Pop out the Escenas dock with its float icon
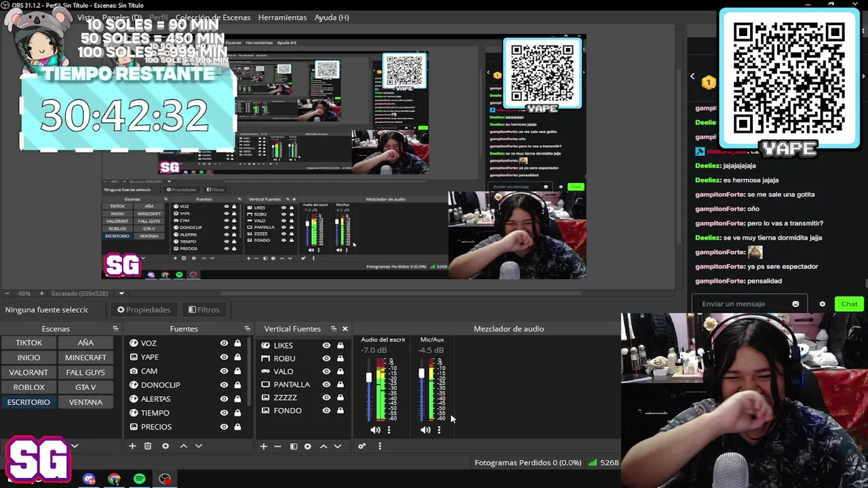Screen dimensions: 868x488 (x=115, y=329)
